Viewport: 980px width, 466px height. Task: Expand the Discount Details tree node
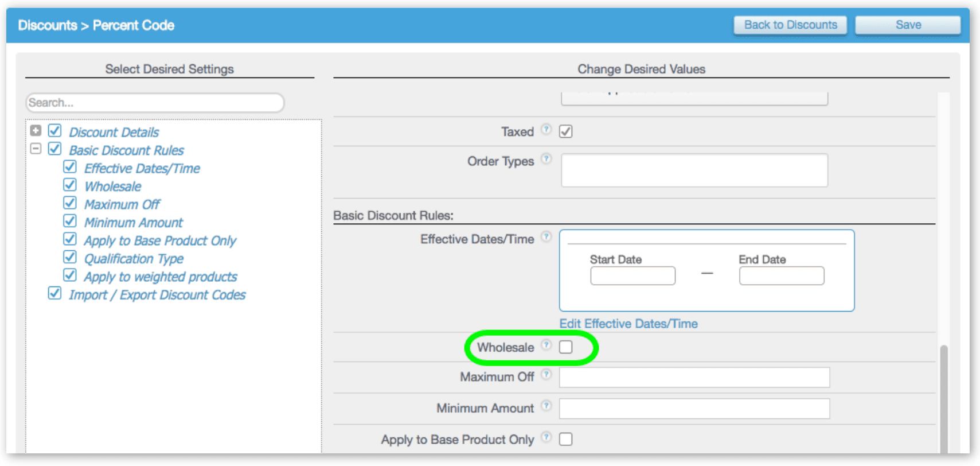(36, 130)
